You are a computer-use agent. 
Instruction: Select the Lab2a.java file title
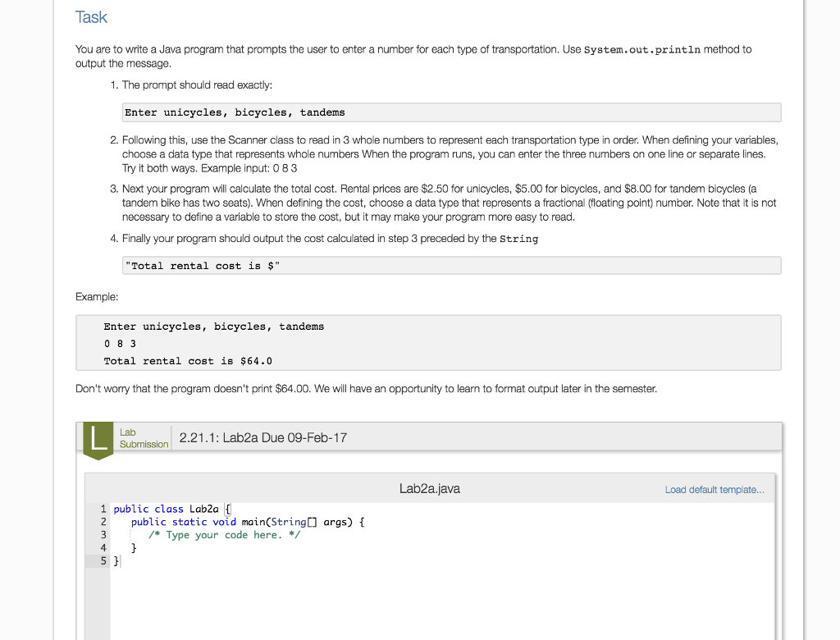point(430,489)
